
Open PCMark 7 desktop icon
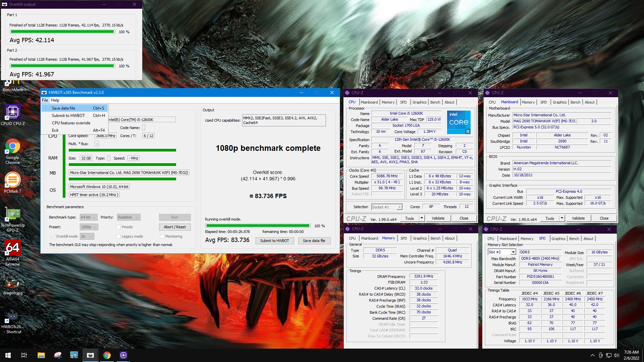(13, 183)
